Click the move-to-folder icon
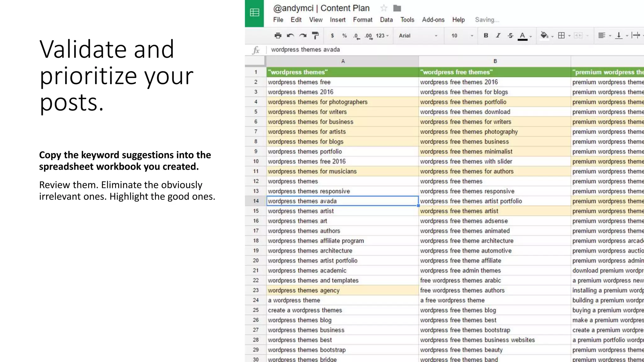The image size is (644, 362). point(397,8)
